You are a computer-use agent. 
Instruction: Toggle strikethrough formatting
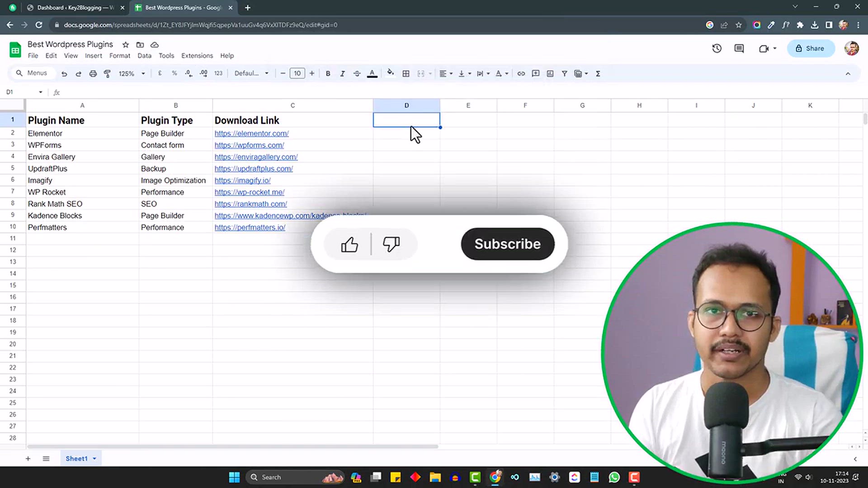357,74
